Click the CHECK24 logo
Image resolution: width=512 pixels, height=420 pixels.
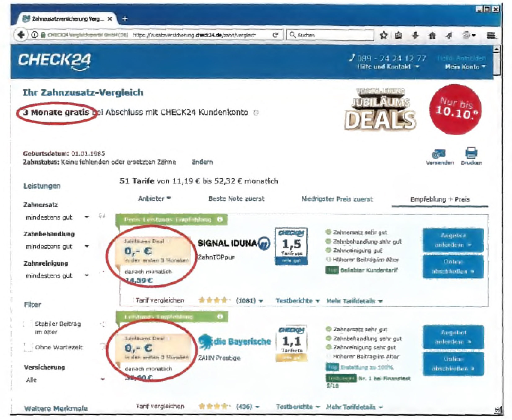pyautogui.click(x=54, y=62)
